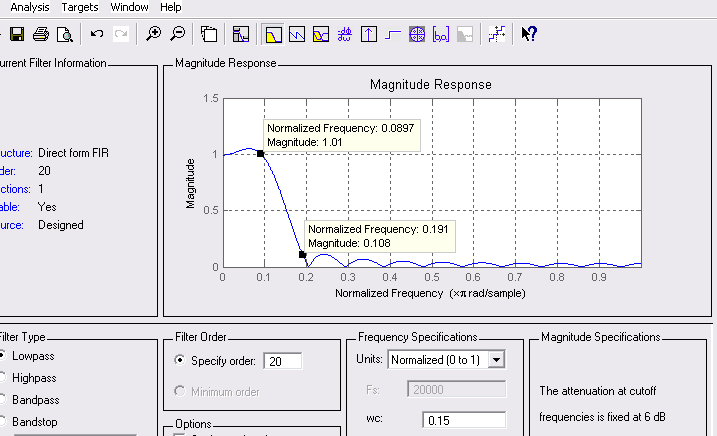Click 'frequencies is fixed at 6 dB' text
The image size is (717, 436).
tap(602, 417)
